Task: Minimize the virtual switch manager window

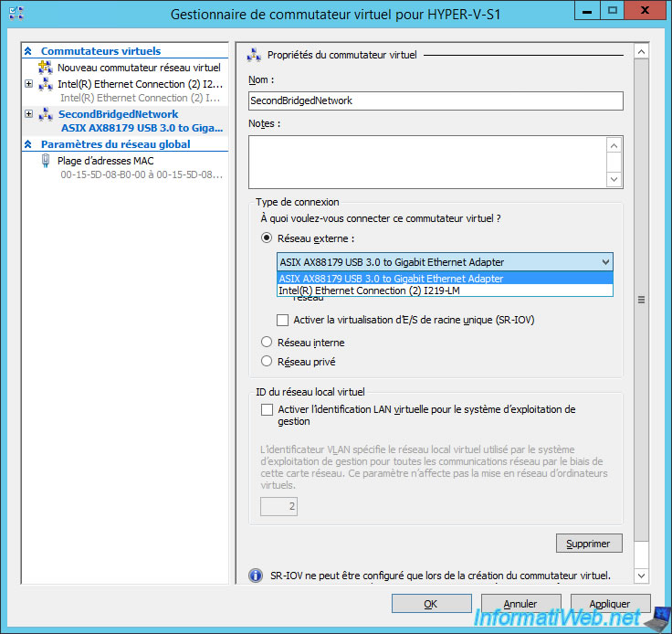Action: [x=587, y=10]
